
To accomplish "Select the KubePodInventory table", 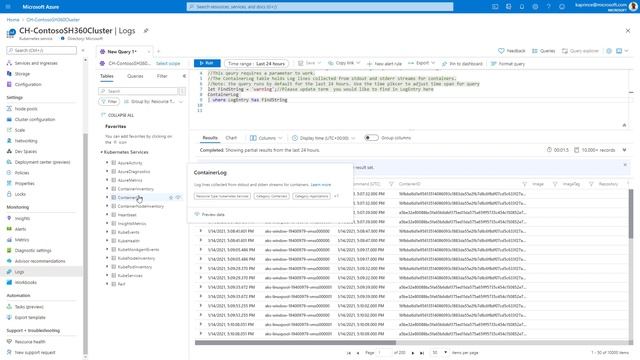I will click(x=135, y=267).
